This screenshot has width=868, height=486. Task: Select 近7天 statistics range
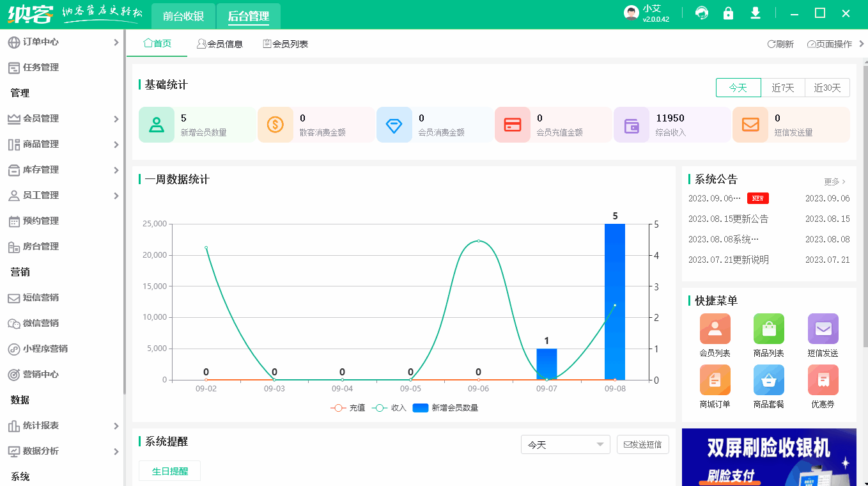[784, 88]
